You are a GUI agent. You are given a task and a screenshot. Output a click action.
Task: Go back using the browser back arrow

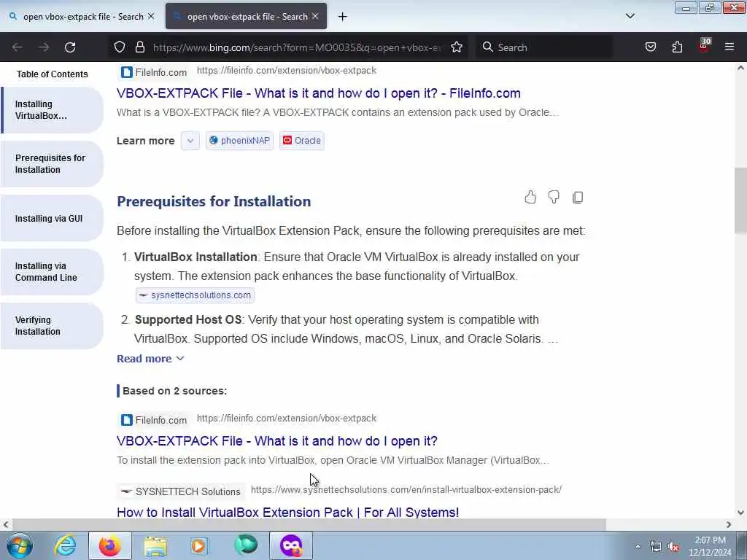18,47
